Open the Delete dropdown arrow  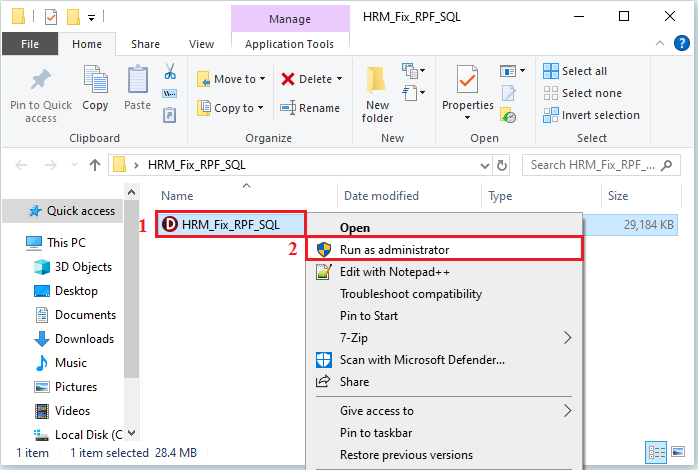[x=339, y=79]
